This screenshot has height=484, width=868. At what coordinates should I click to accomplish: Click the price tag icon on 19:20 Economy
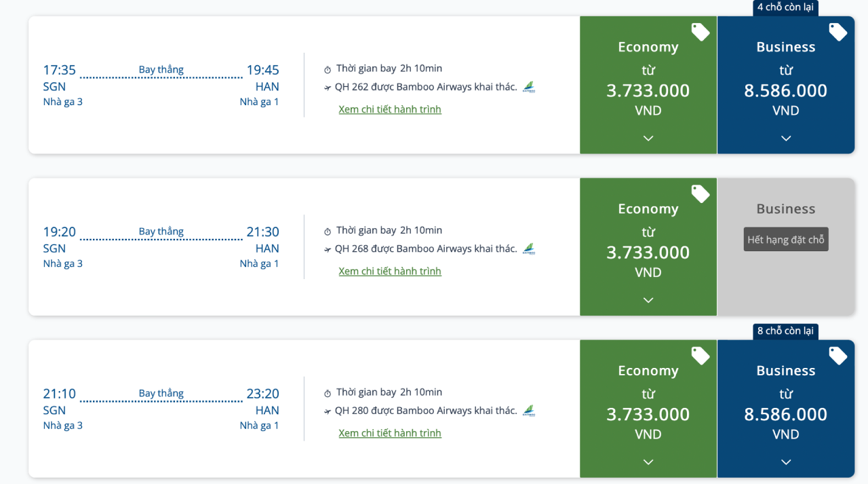[700, 194]
